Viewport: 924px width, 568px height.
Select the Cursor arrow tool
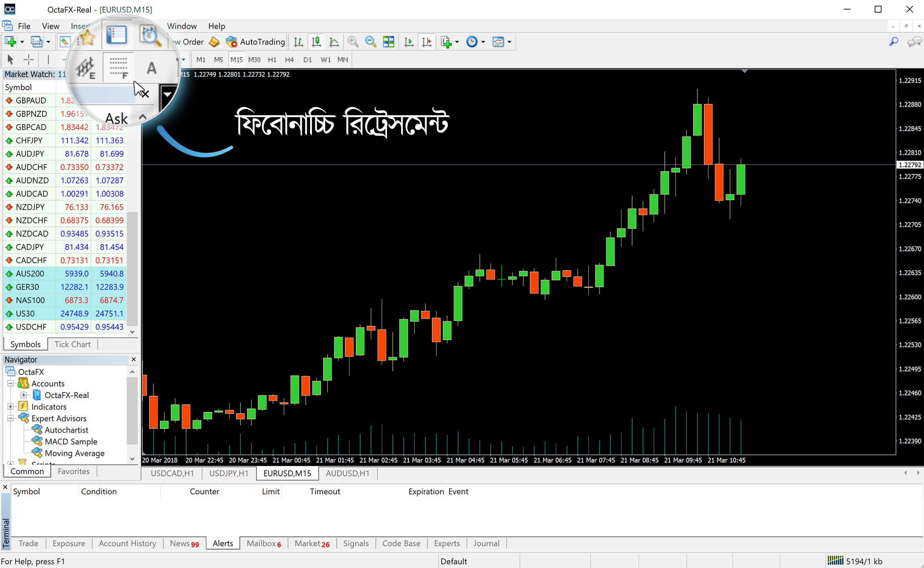(10, 59)
